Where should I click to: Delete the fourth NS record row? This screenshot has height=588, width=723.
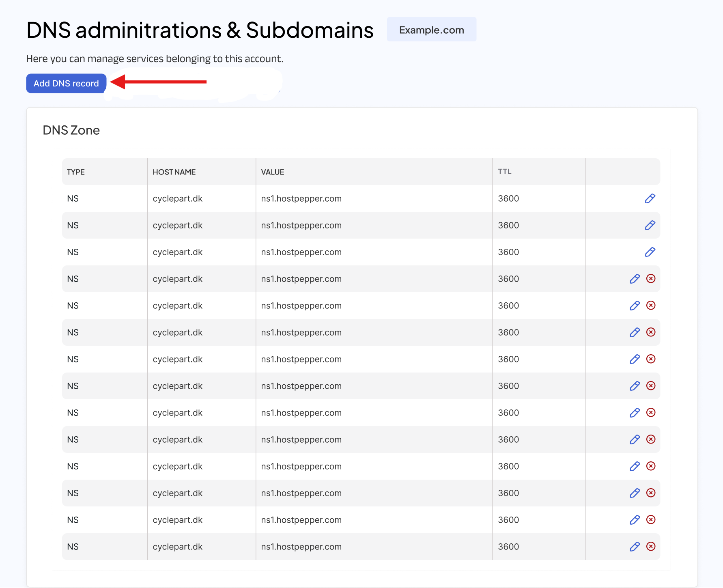pos(651,278)
